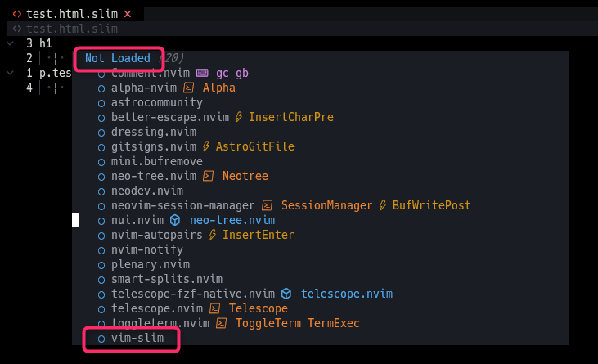Click circle bullet beside dressing.nvim
This screenshot has height=364, width=598.
101,133
